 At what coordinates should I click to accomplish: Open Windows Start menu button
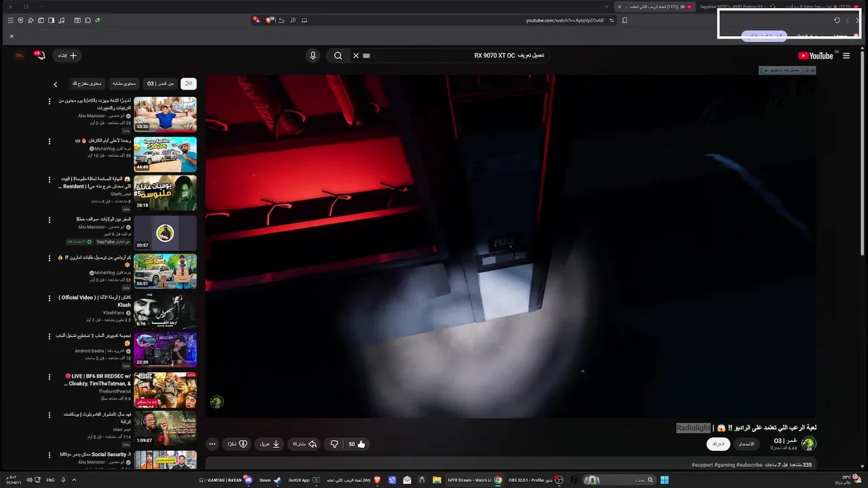(665, 480)
